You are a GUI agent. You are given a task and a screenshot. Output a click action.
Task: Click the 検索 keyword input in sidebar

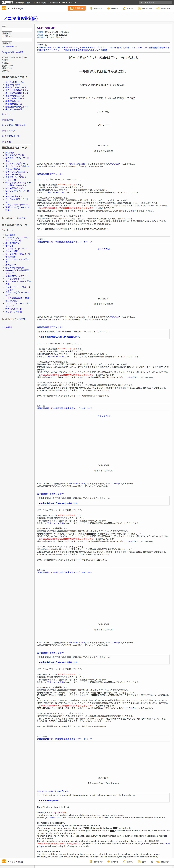(x=17, y=30)
